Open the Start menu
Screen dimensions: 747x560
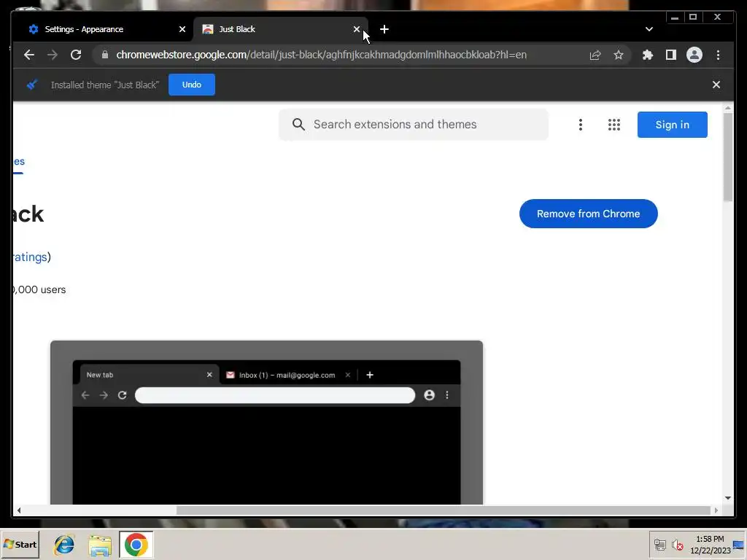pos(20,544)
